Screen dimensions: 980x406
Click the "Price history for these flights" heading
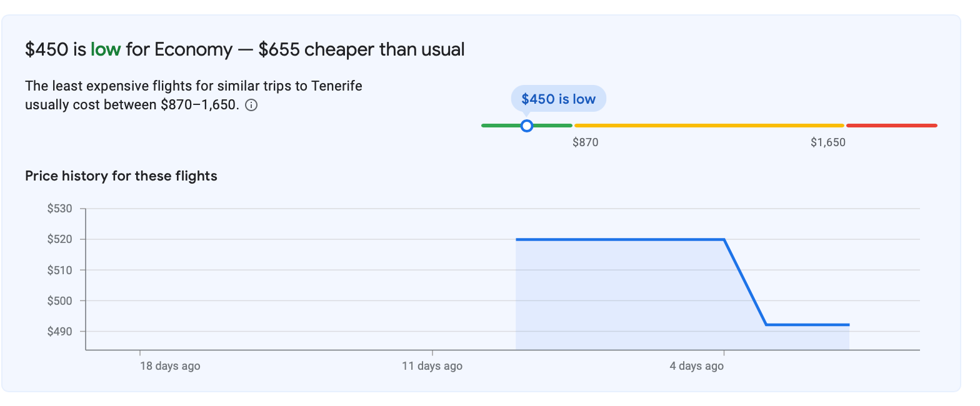[x=121, y=176]
